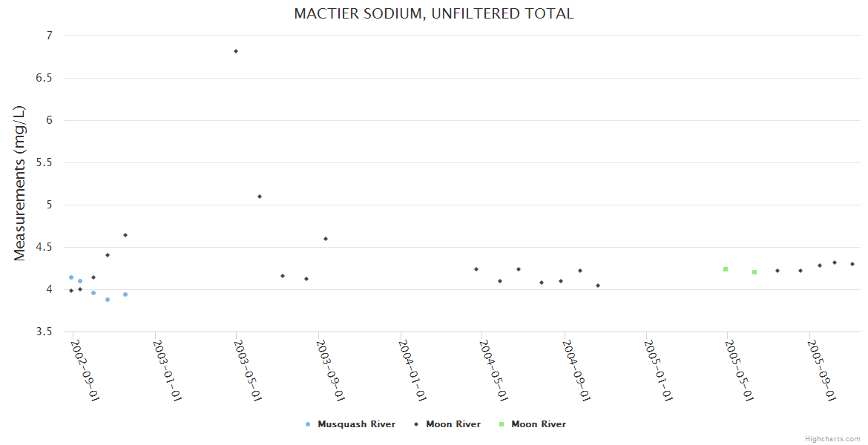The image size is (868, 445).
Task: Select the second green square data point
Action: (x=754, y=272)
